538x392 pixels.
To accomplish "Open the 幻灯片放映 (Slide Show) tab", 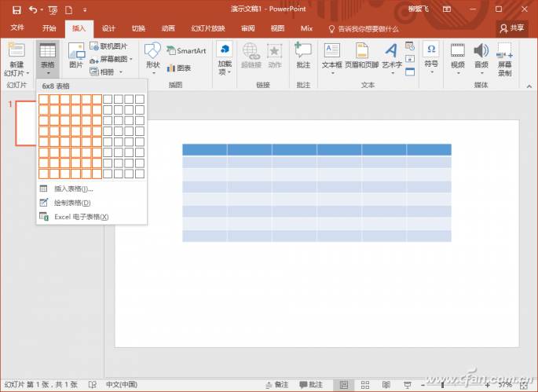I will [208, 28].
